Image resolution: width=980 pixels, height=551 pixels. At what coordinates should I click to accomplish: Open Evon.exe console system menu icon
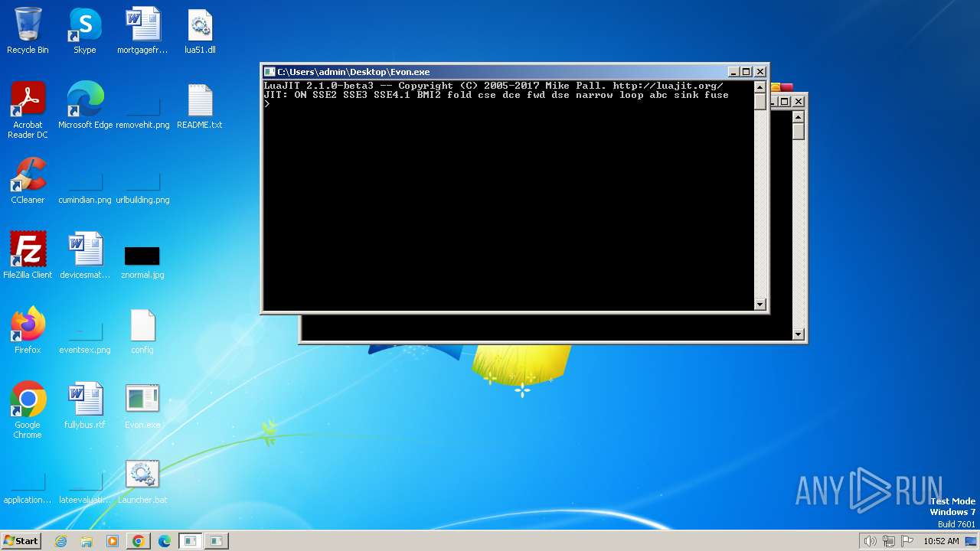[x=269, y=71]
